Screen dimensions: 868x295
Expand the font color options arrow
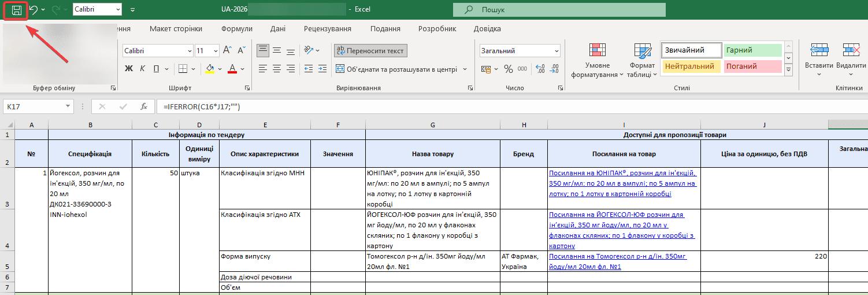coord(242,69)
